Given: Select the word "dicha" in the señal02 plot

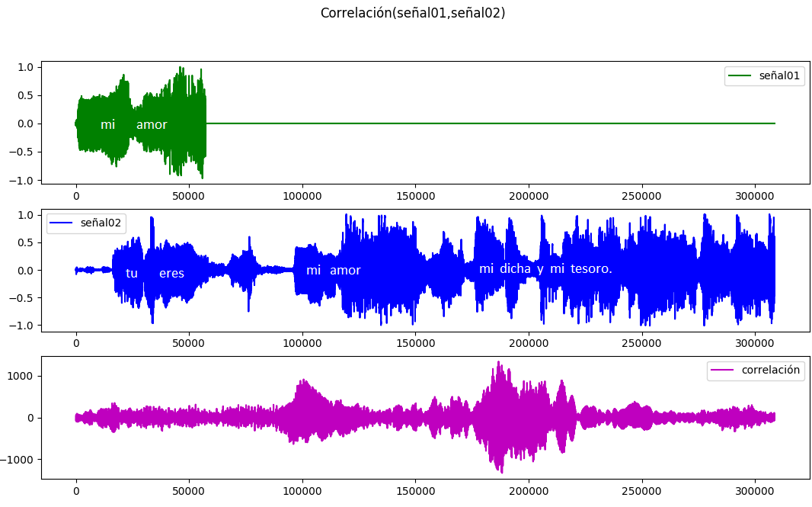Looking at the screenshot, I should click(515, 269).
